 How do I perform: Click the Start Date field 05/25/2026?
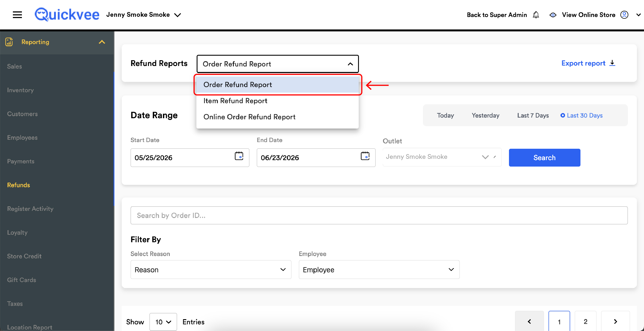(x=190, y=158)
